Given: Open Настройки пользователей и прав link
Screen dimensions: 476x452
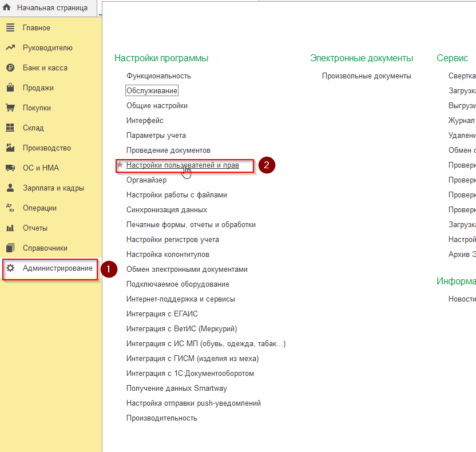Looking at the screenshot, I should pos(183,165).
